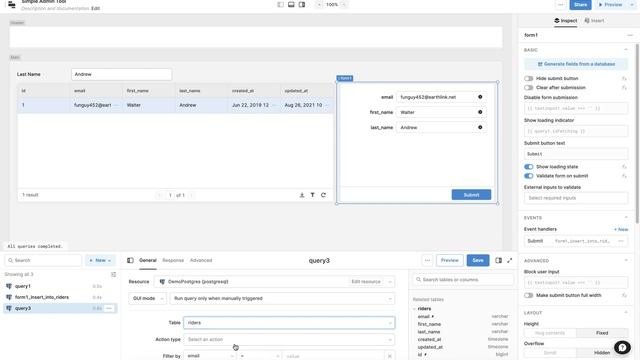
Task: Remove the email filter row
Action: tap(389, 356)
